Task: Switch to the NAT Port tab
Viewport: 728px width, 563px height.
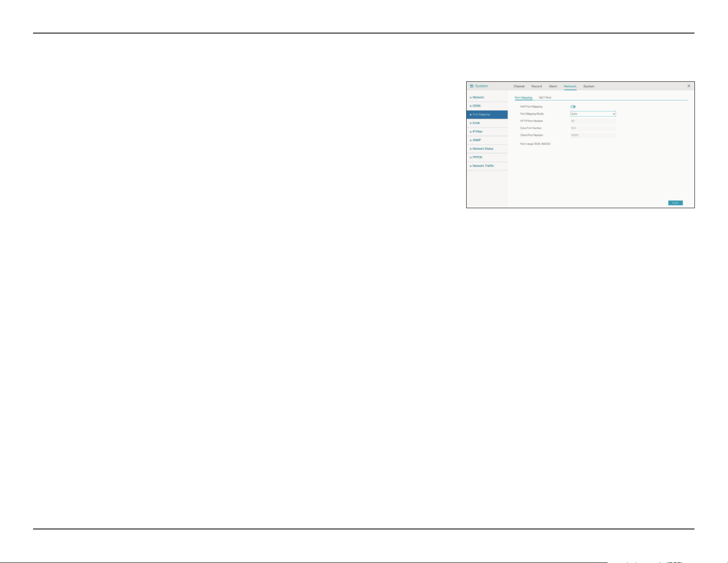Action: [545, 97]
